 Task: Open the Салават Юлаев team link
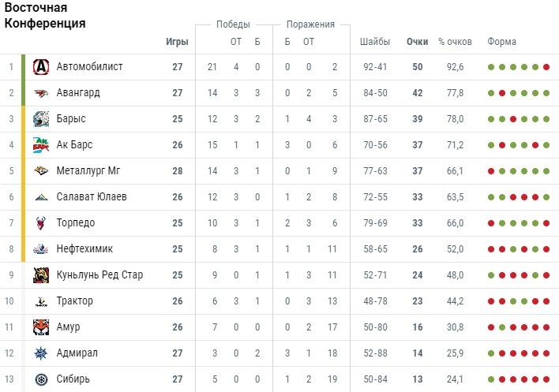(92, 197)
